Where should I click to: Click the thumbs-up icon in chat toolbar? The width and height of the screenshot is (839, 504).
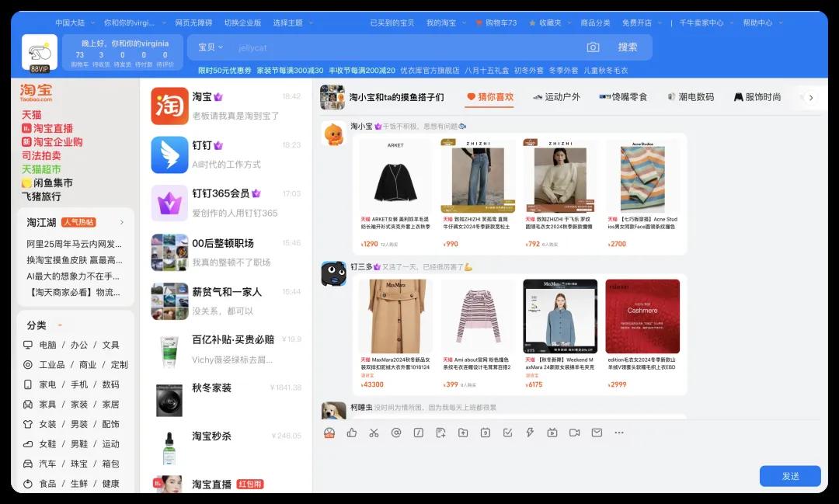click(352, 433)
